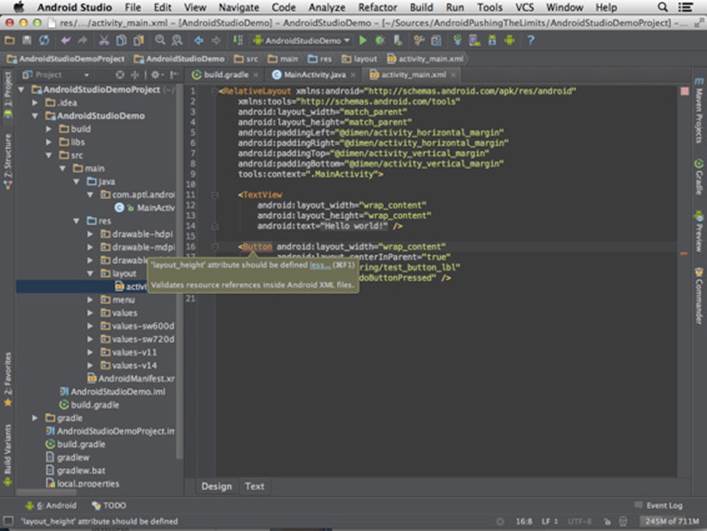
Task: Expand the libs folder
Action: click(x=49, y=142)
